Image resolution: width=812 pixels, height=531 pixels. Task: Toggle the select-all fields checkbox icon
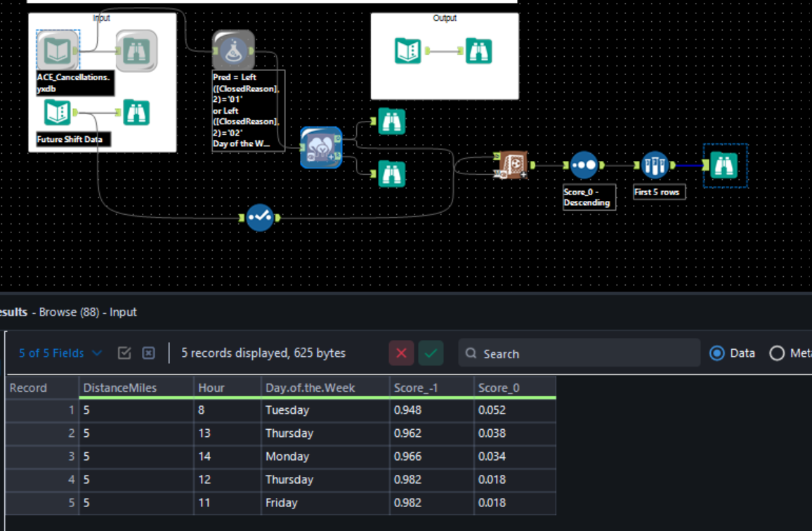point(124,353)
